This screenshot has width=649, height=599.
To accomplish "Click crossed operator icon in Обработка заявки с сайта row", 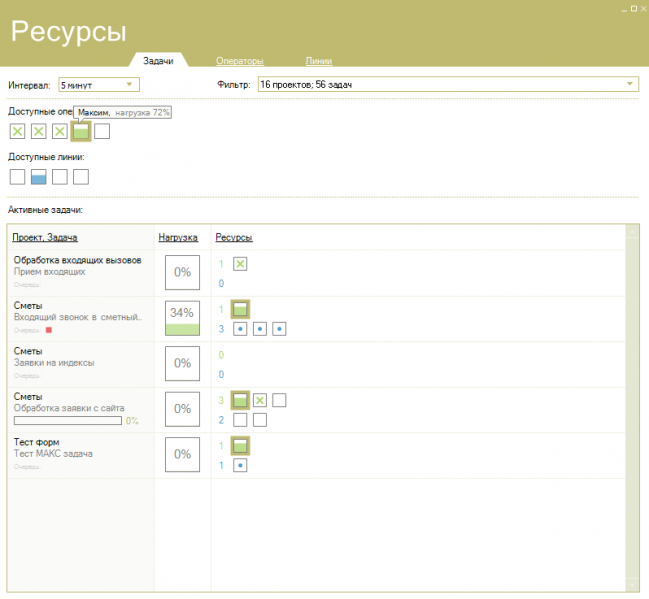I will click(x=260, y=400).
